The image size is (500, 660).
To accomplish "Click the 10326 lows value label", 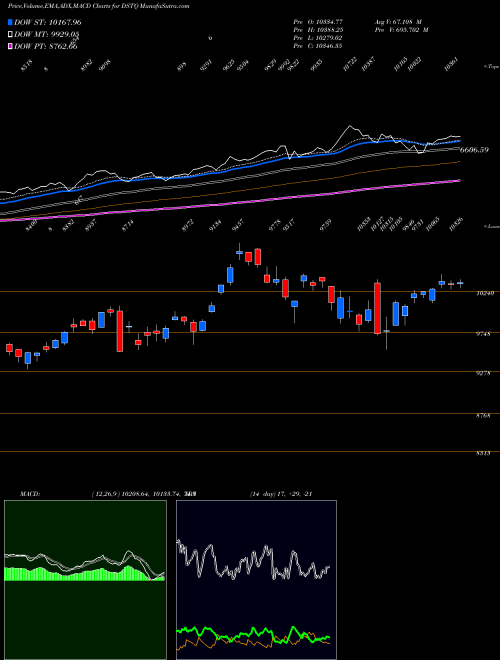I will pos(456,225).
